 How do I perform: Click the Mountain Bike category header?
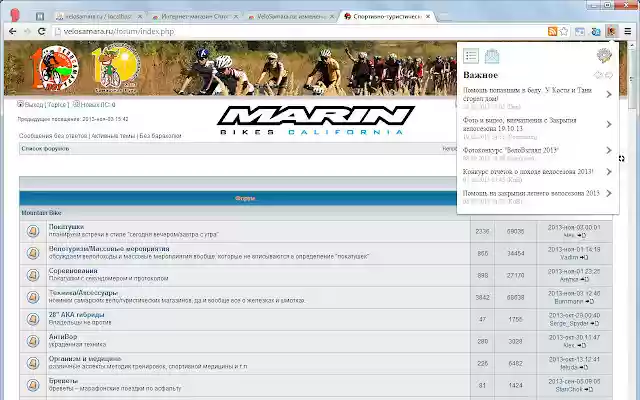pyautogui.click(x=41, y=213)
